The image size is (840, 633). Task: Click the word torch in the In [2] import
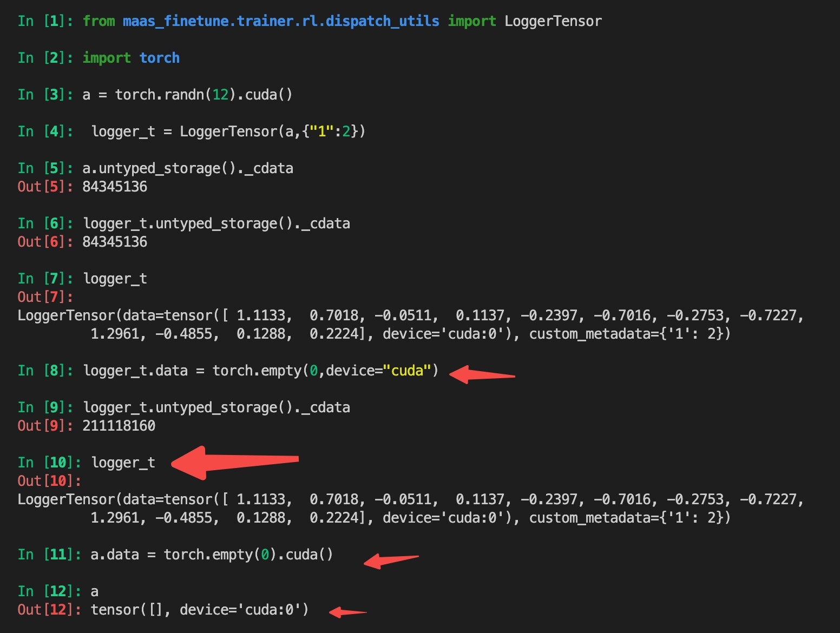coord(159,58)
